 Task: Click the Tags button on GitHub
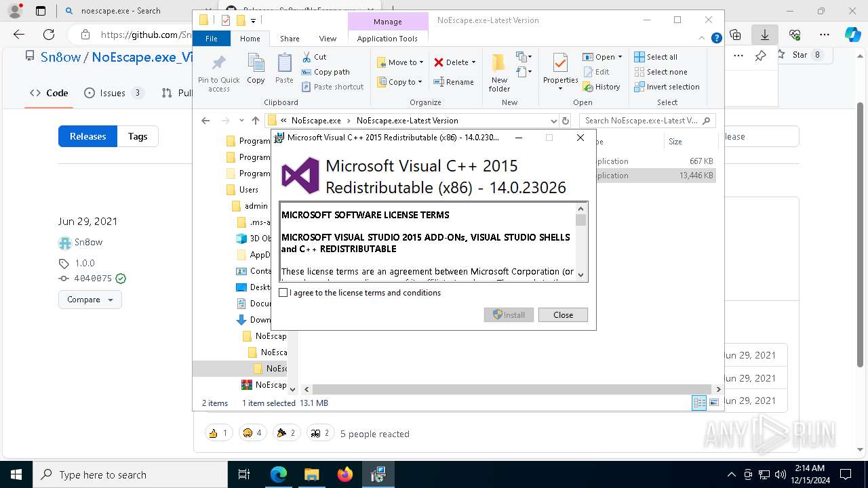138,136
